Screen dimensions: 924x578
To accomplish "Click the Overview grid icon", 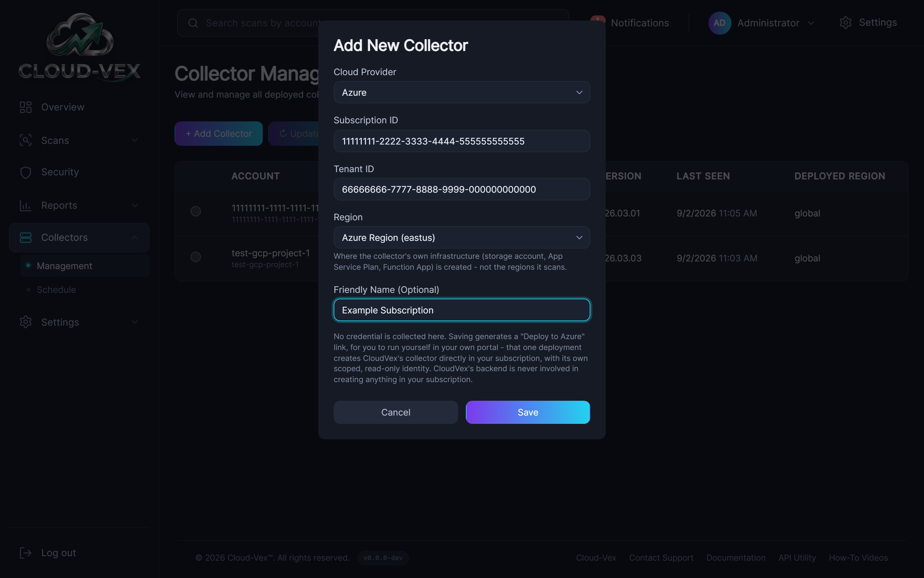I will pos(26,107).
